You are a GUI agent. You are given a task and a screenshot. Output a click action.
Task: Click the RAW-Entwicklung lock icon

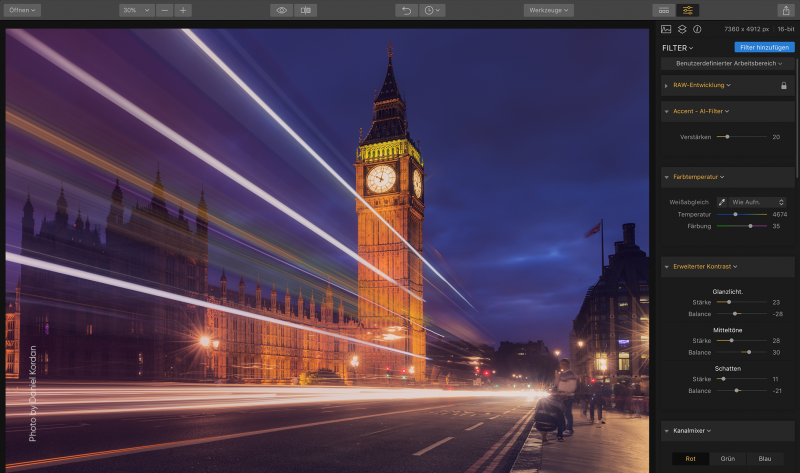pyautogui.click(x=784, y=86)
